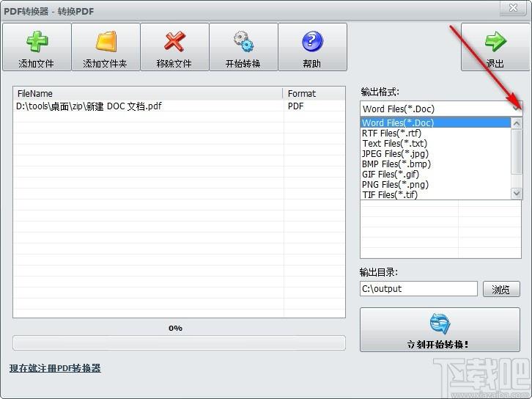Click the blue convert icon on the big button
The width and height of the screenshot is (532, 399).
click(440, 324)
